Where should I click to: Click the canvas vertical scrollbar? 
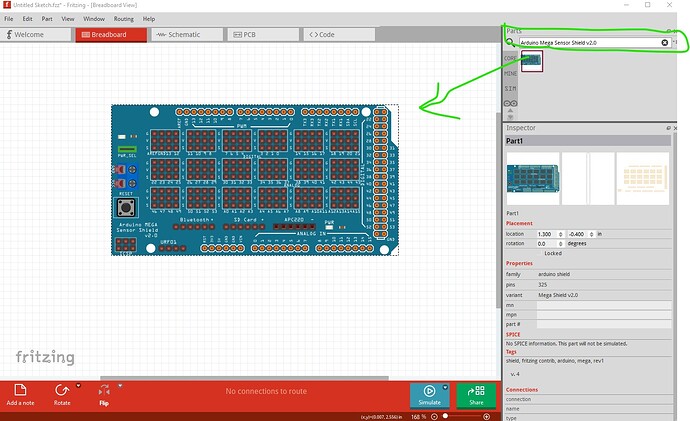(498, 210)
